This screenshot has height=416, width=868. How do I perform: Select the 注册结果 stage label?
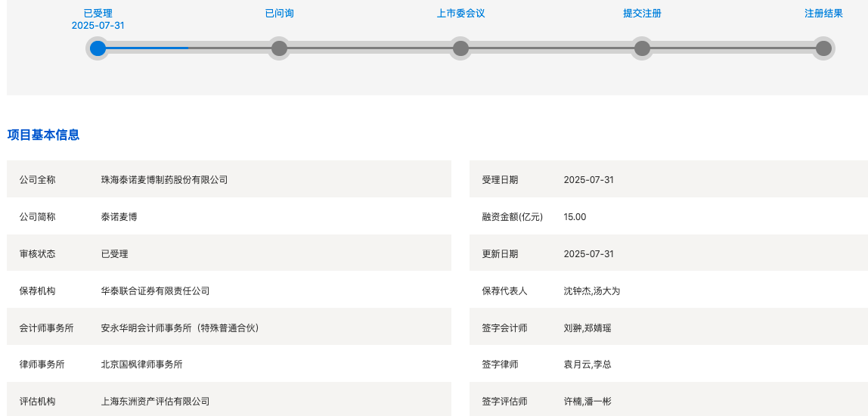pyautogui.click(x=823, y=14)
